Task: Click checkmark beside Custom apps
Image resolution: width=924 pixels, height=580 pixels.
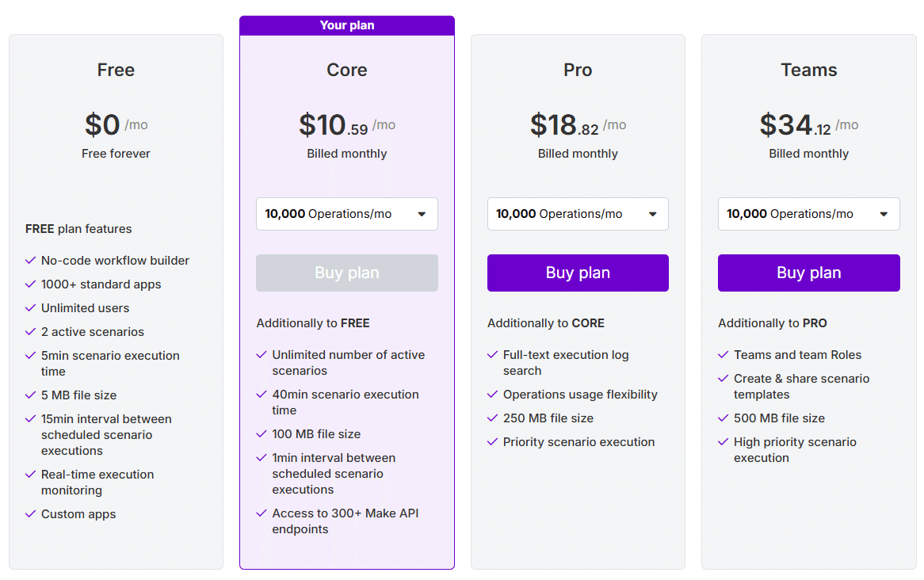Action: pyautogui.click(x=31, y=514)
